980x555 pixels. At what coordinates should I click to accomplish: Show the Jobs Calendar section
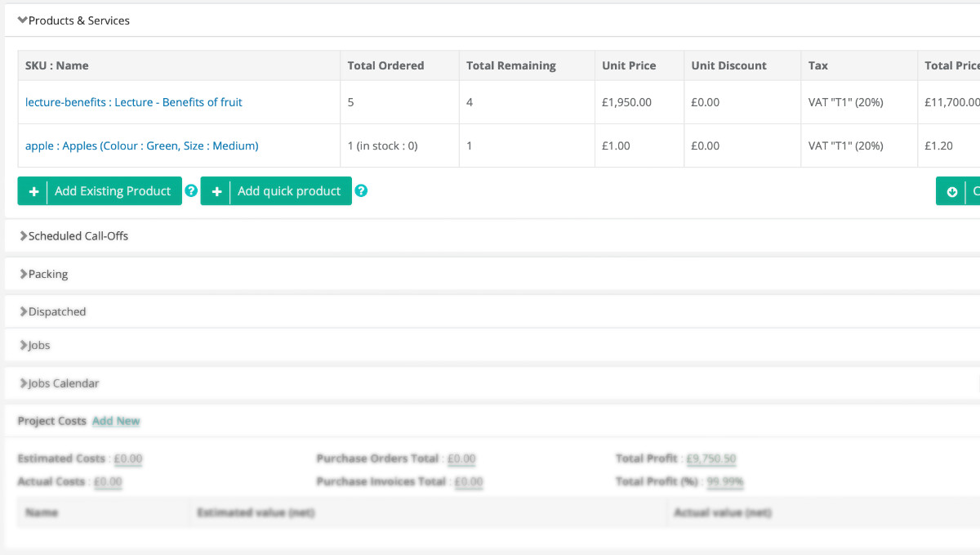(x=59, y=383)
